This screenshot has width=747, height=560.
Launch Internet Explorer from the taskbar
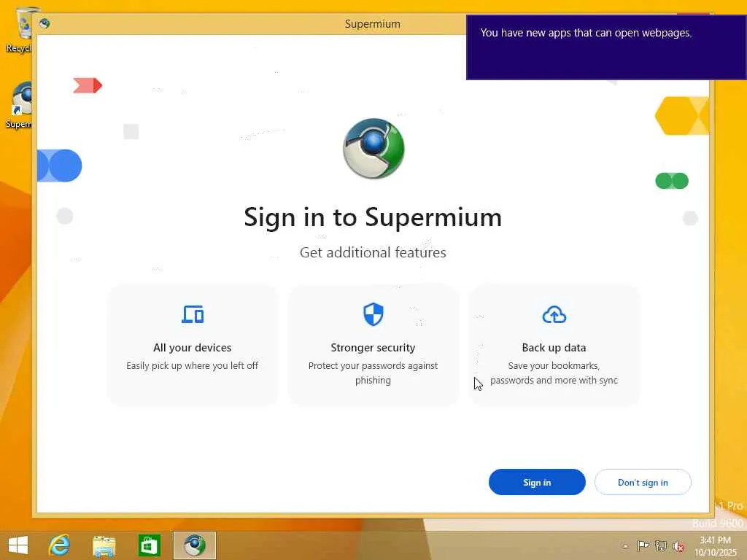[60, 545]
